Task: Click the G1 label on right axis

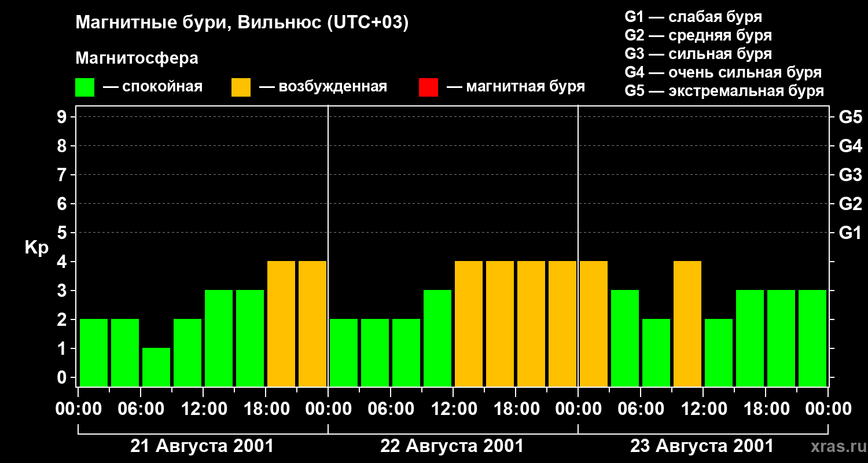Action: point(850,233)
